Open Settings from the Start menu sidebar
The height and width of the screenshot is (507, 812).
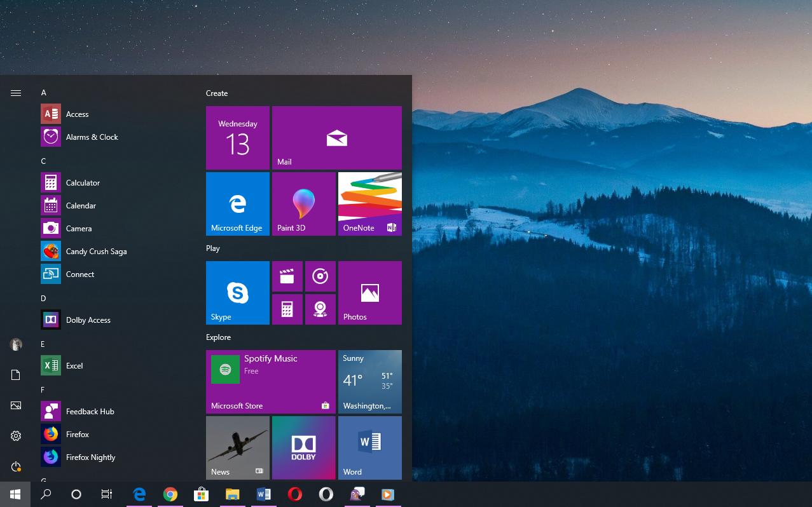(x=15, y=436)
